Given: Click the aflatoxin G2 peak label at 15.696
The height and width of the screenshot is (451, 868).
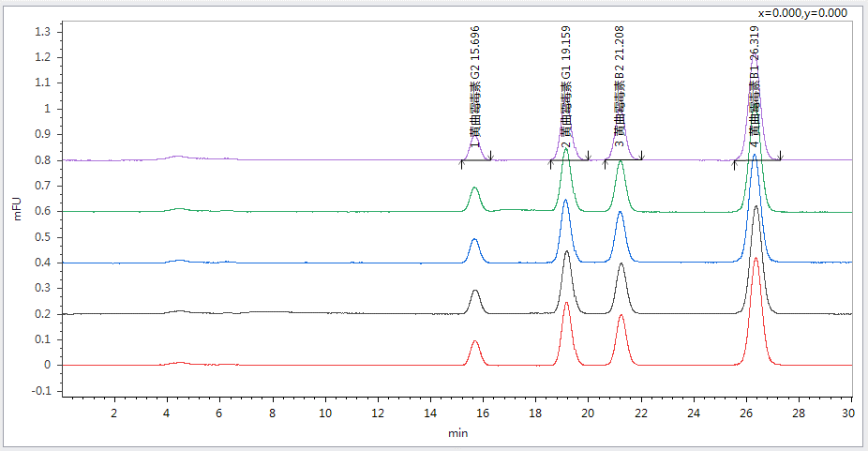Looking at the screenshot, I should [x=475, y=92].
